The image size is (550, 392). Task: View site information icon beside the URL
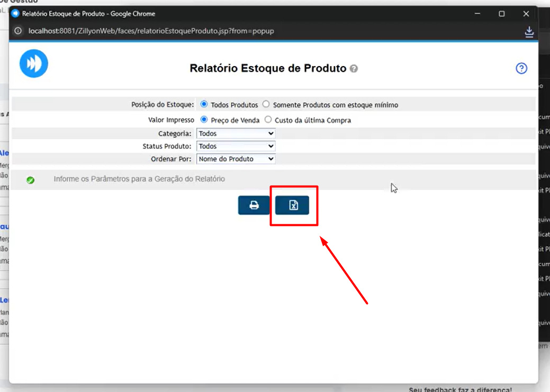(18, 31)
